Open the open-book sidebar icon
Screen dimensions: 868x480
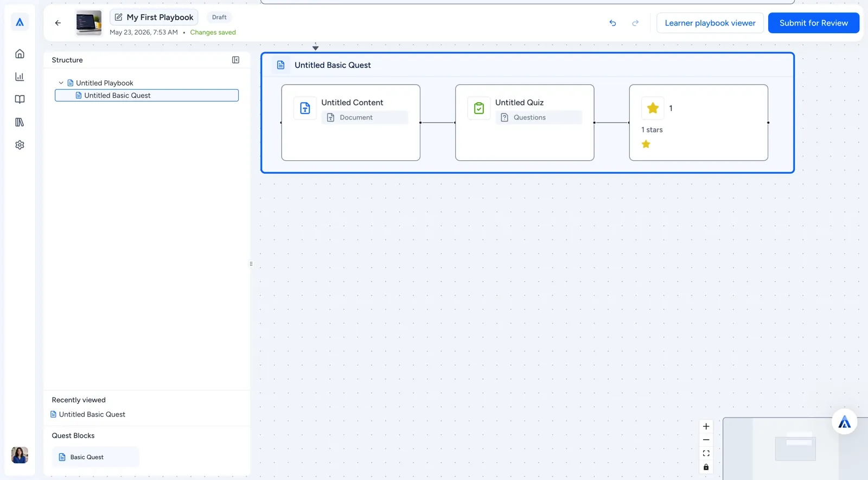click(x=20, y=99)
